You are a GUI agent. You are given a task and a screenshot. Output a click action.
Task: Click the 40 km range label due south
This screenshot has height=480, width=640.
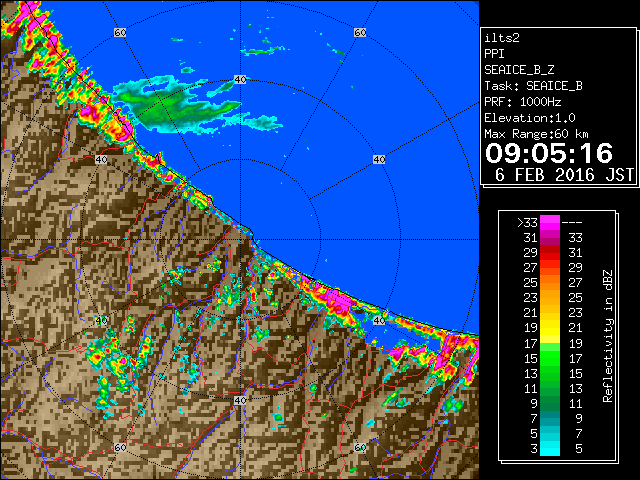coord(240,400)
